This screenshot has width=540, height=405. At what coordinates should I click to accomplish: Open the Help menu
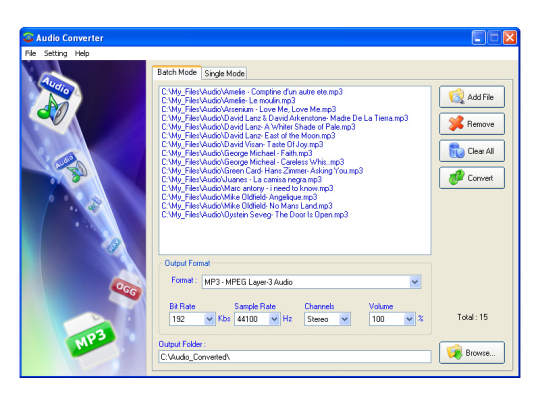[82, 53]
